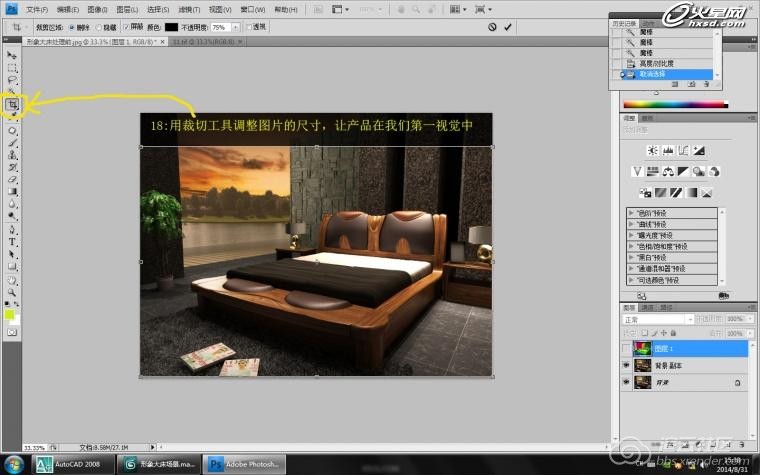Viewport: 760px width, 475px height.
Task: Open AutoCAD 2008 from the taskbar
Action: pyautogui.click(x=74, y=464)
